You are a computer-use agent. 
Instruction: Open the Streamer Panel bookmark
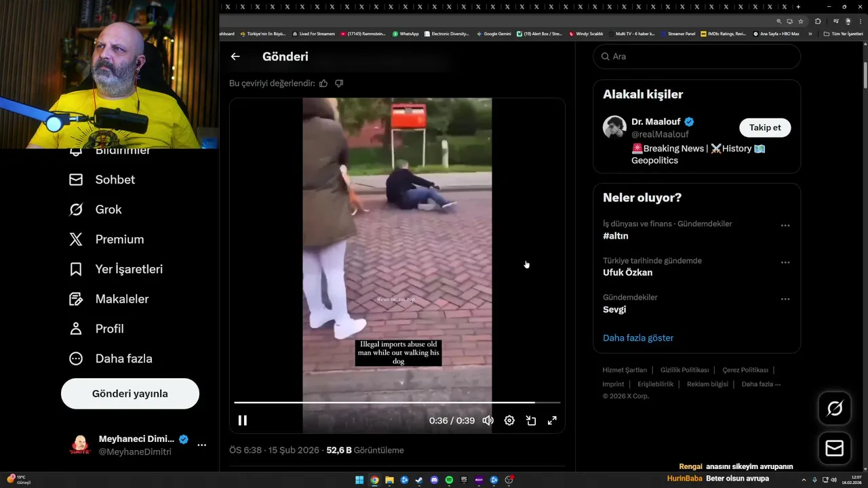tap(678, 34)
